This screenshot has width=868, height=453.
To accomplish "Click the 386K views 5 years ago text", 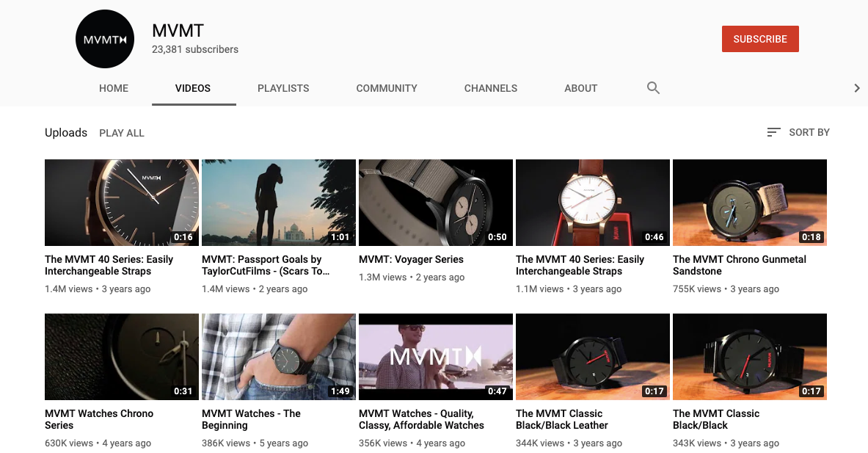I will pyautogui.click(x=255, y=443).
